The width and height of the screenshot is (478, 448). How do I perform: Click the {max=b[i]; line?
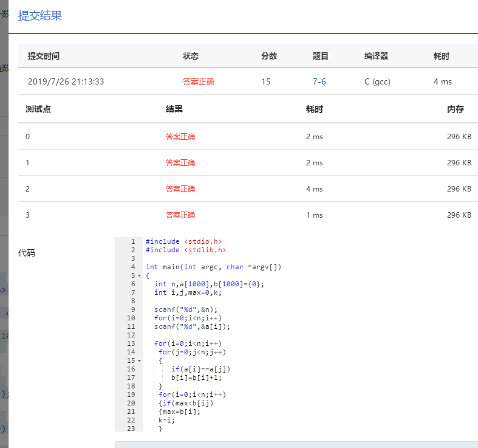(179, 412)
